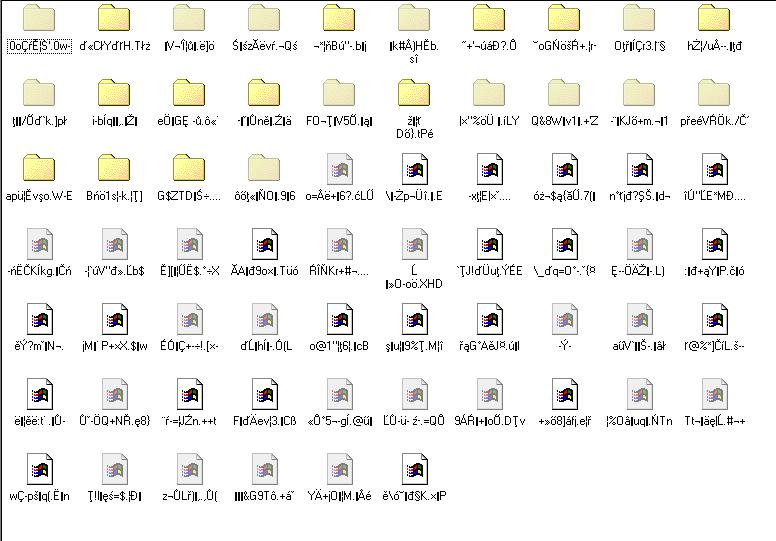The image size is (776, 541).
Task: Click the folder label ending in ë]ö
Action: click(190, 46)
